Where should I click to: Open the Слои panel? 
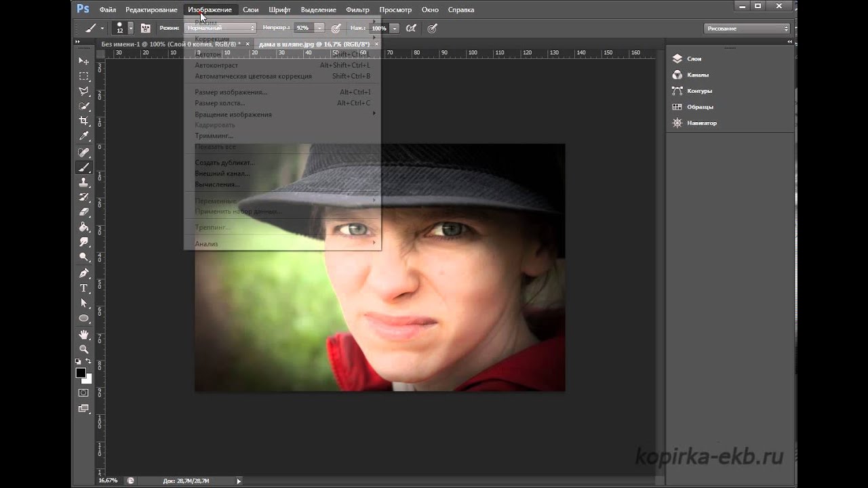tap(694, 59)
